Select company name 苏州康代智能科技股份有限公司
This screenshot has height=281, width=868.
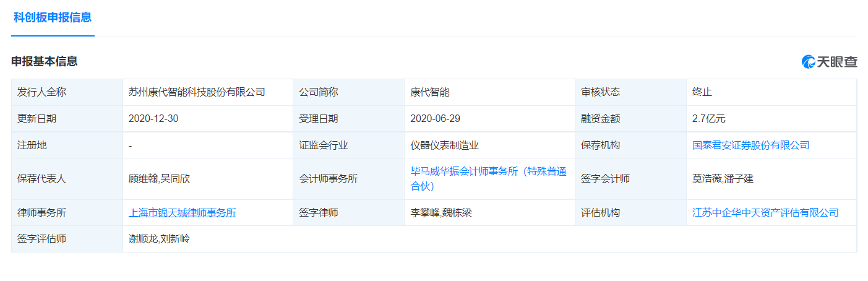pos(197,92)
